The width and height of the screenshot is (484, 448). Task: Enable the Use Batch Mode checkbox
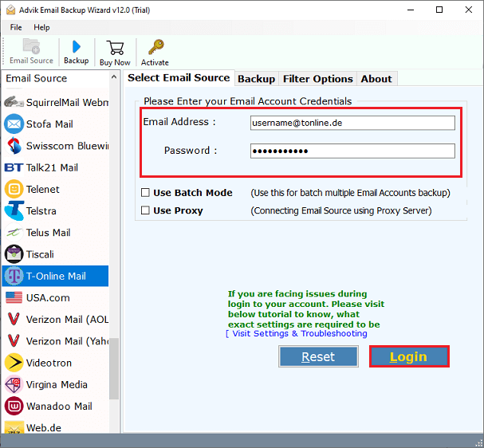(x=145, y=193)
